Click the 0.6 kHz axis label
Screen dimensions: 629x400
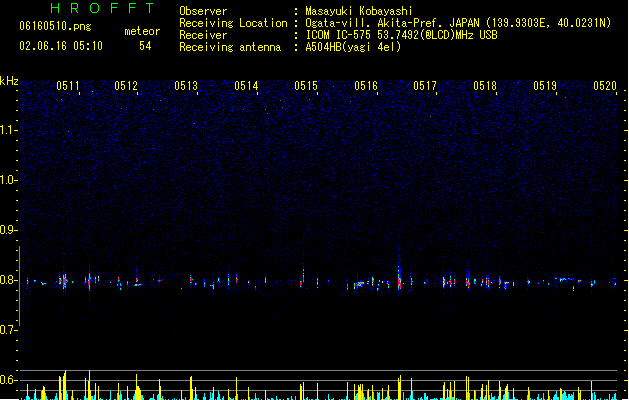pos(8,380)
